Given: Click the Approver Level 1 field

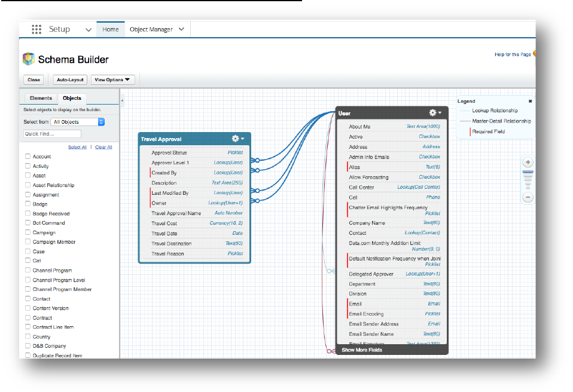Looking at the screenshot, I should [x=197, y=163].
